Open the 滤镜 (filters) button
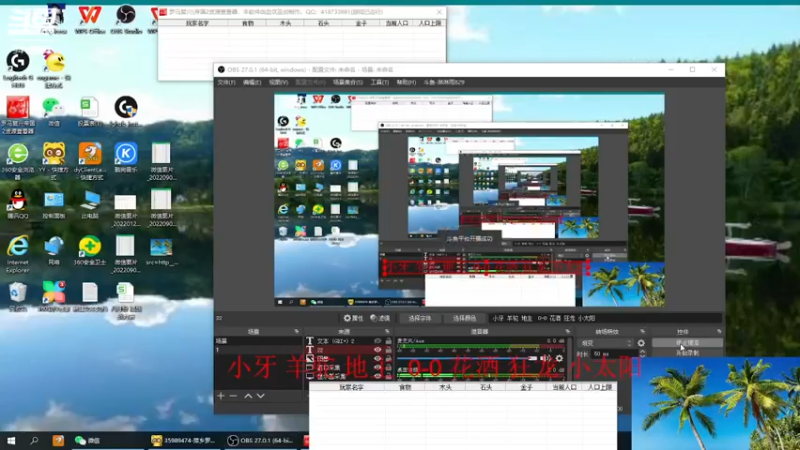800x450 pixels. 380,318
